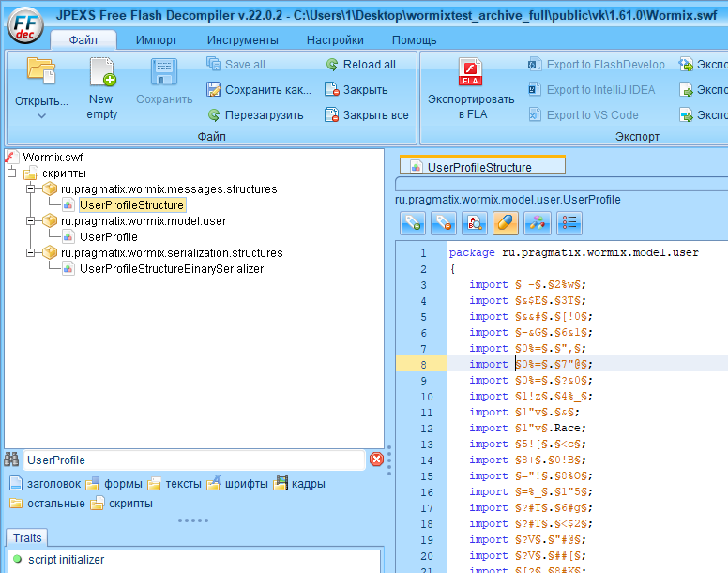Expand the Открыть dropdown arrow
This screenshot has height=573, width=728.
click(x=41, y=116)
